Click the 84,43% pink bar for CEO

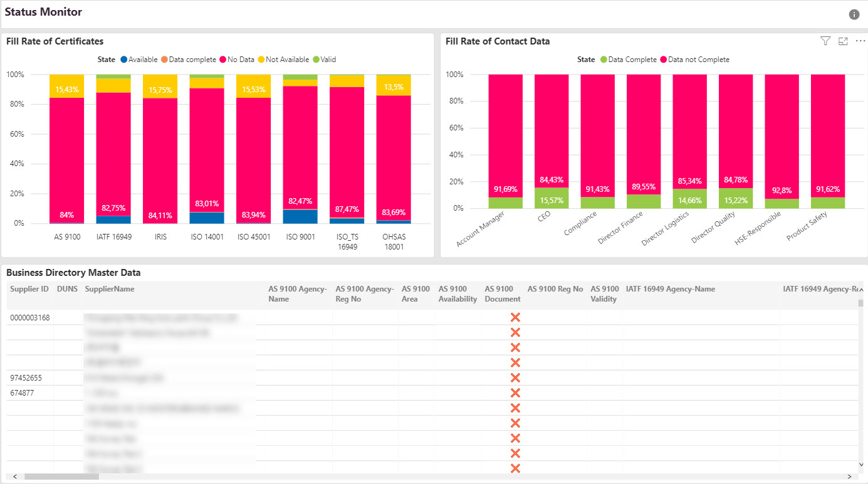pyautogui.click(x=552, y=131)
